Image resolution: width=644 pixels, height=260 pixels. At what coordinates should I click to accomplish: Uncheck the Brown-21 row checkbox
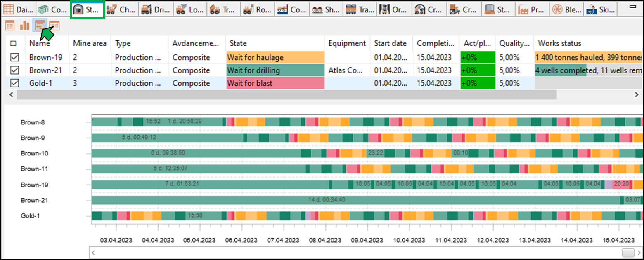pos(14,70)
